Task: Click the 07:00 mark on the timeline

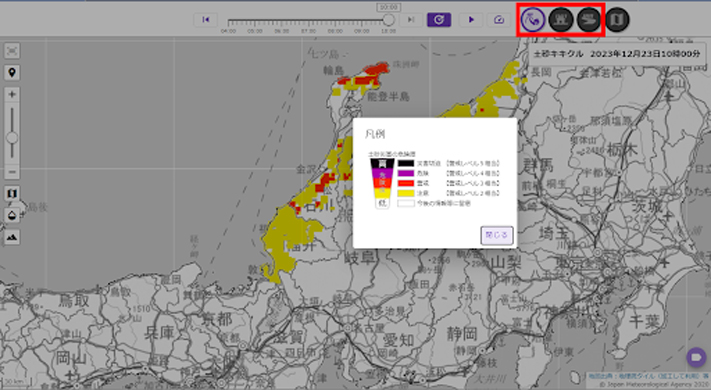Action: tap(308, 31)
